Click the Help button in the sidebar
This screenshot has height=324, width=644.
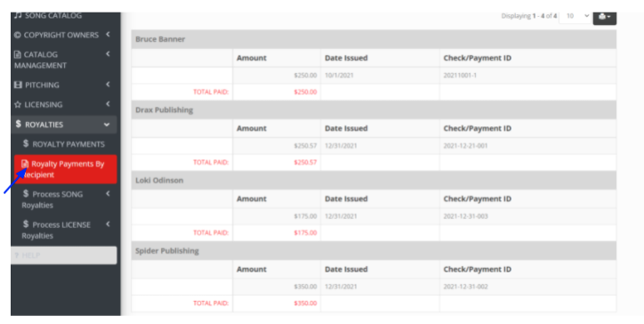point(64,255)
